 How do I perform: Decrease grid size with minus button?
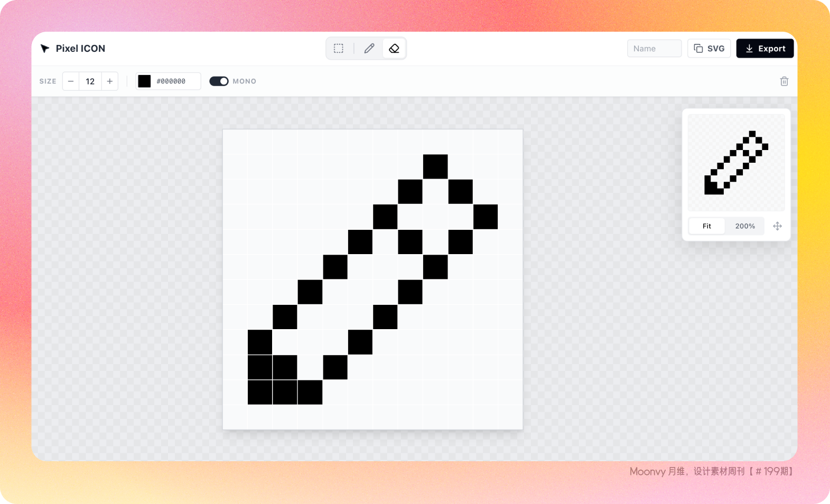71,81
